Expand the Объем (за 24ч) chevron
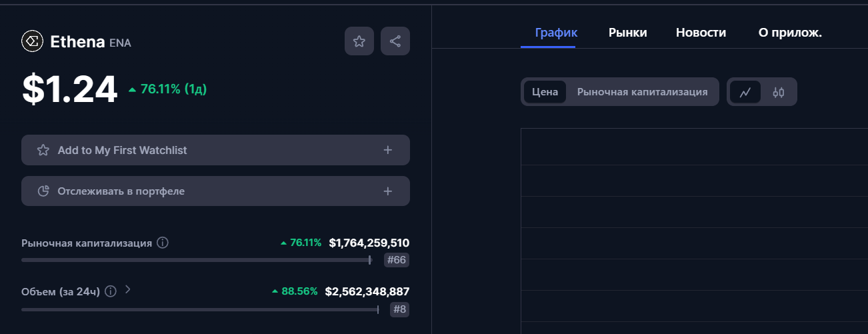This screenshot has height=334, width=868. coord(128,290)
